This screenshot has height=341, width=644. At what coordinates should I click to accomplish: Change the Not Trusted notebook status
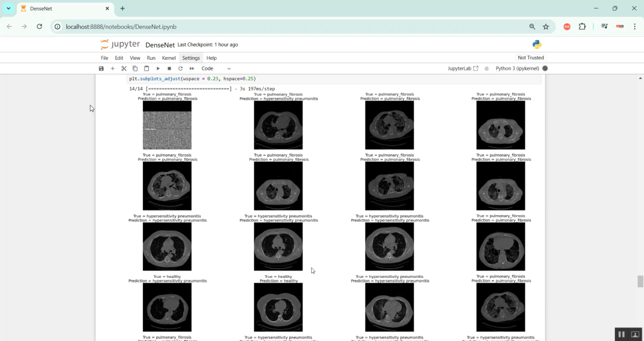coord(531,58)
